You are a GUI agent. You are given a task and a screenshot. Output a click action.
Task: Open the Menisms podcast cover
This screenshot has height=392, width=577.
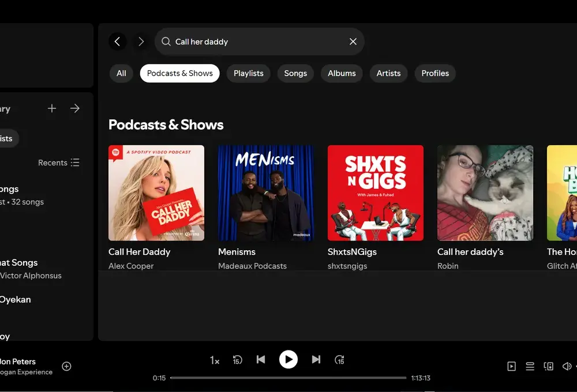click(x=265, y=193)
